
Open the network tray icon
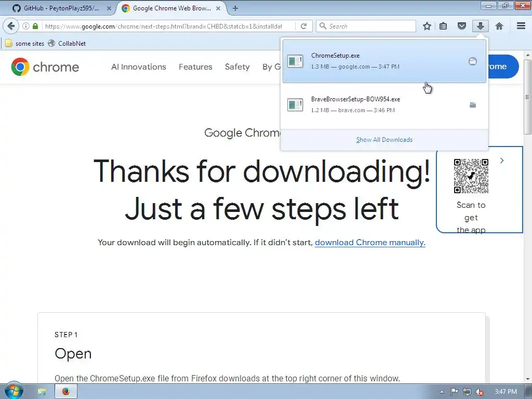coord(467,392)
